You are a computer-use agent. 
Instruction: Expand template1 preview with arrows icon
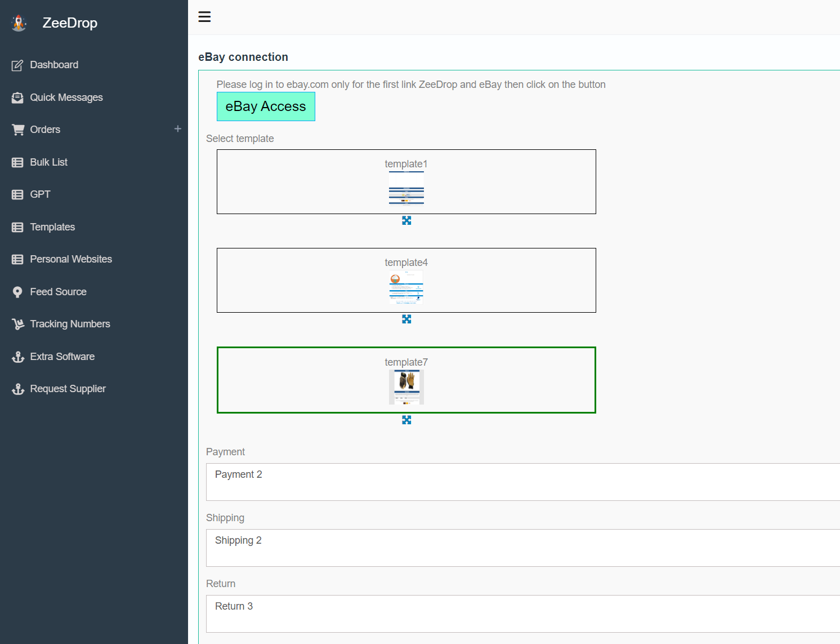point(406,220)
